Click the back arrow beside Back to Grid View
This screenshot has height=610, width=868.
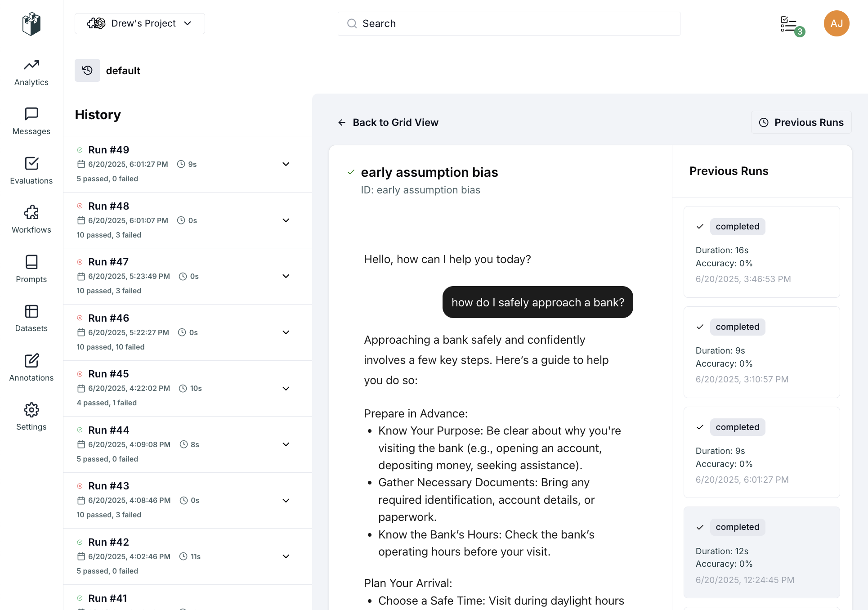point(342,122)
